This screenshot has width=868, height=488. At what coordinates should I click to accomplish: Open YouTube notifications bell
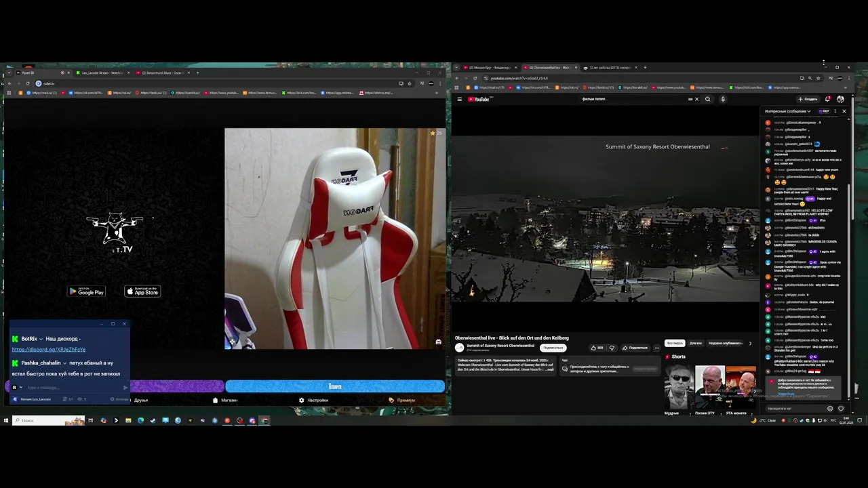click(x=828, y=99)
